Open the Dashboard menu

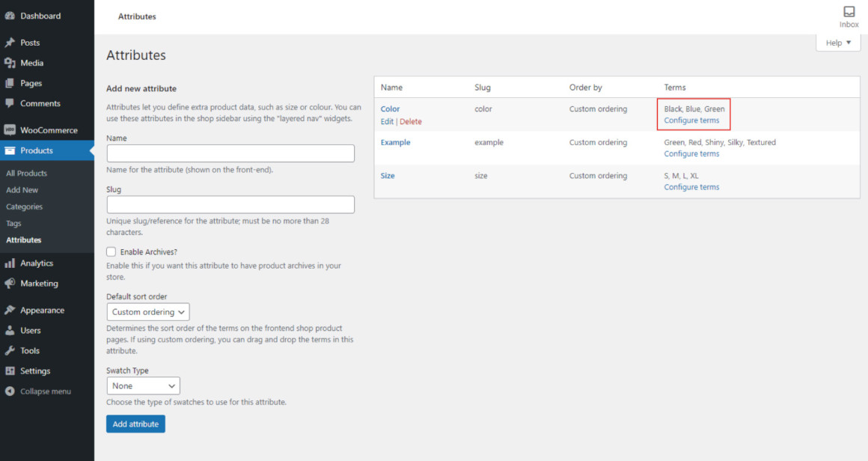(x=40, y=16)
